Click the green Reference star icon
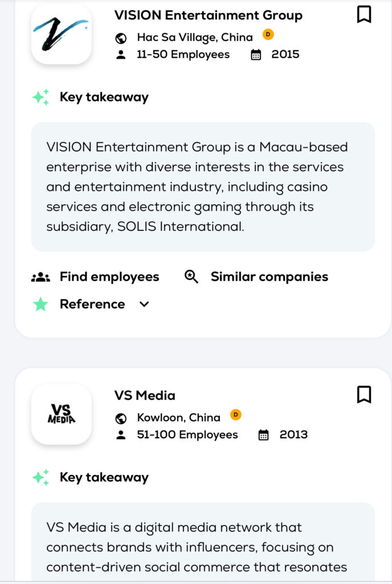The image size is (392, 584). pyautogui.click(x=40, y=305)
